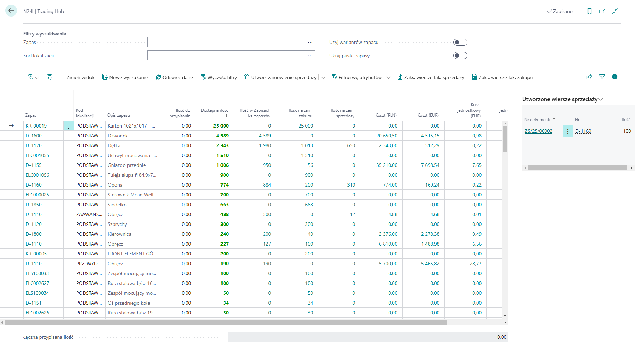
Task: Click the Zapas filter input field
Action: (226, 42)
